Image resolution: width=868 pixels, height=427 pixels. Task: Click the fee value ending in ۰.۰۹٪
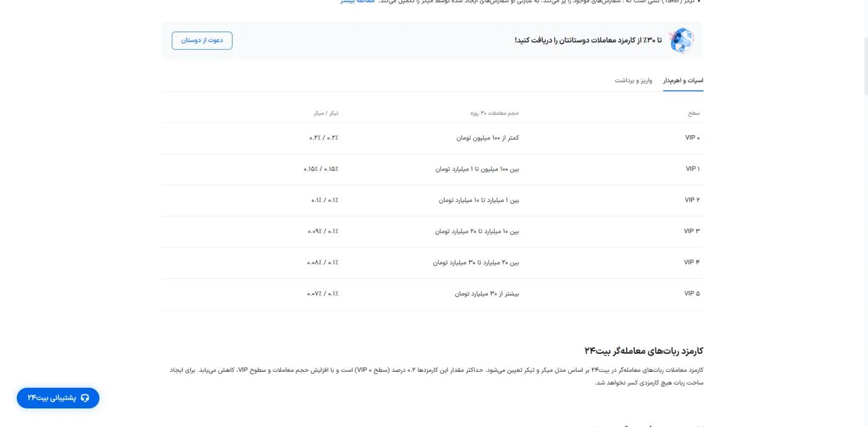pyautogui.click(x=323, y=231)
